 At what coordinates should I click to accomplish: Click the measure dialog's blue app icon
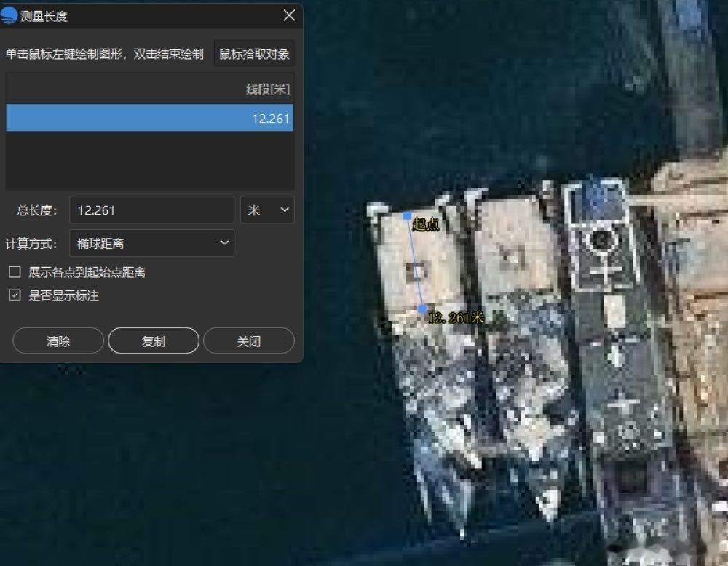10,15
